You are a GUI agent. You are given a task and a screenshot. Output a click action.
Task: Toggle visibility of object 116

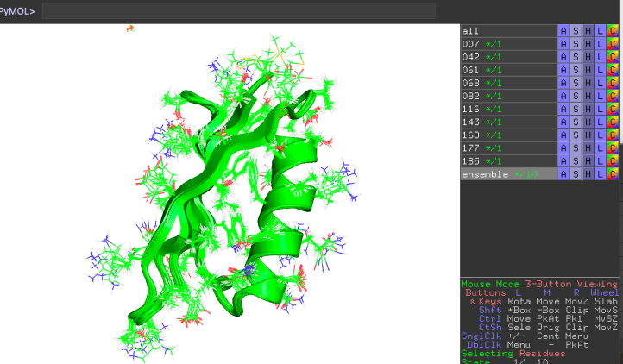[508, 110]
